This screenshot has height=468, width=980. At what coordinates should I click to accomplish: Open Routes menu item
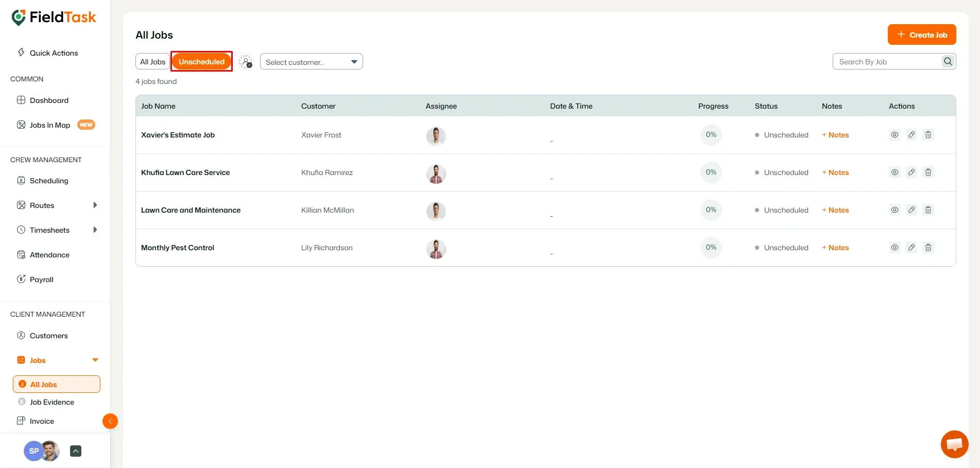click(x=36, y=205)
